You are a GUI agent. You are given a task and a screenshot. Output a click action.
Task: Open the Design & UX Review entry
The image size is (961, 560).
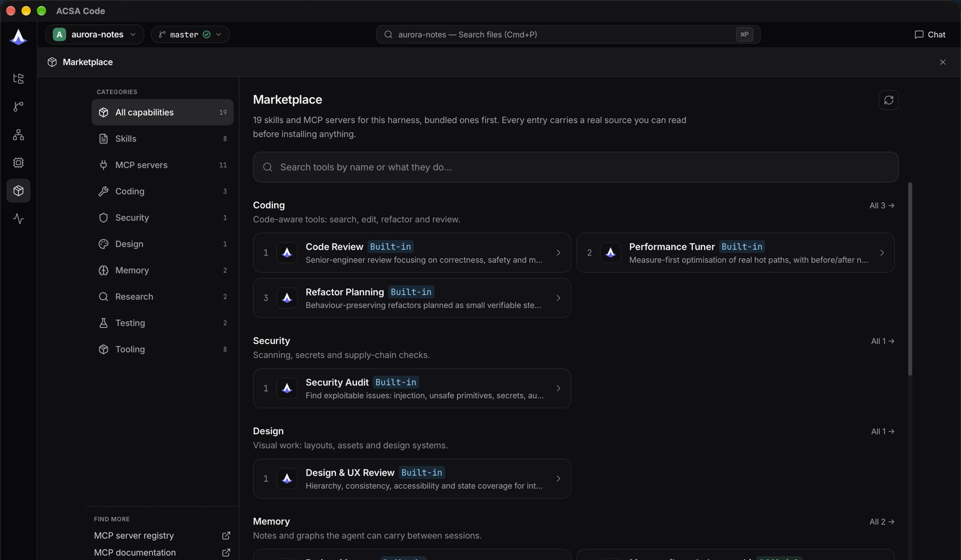tap(412, 478)
